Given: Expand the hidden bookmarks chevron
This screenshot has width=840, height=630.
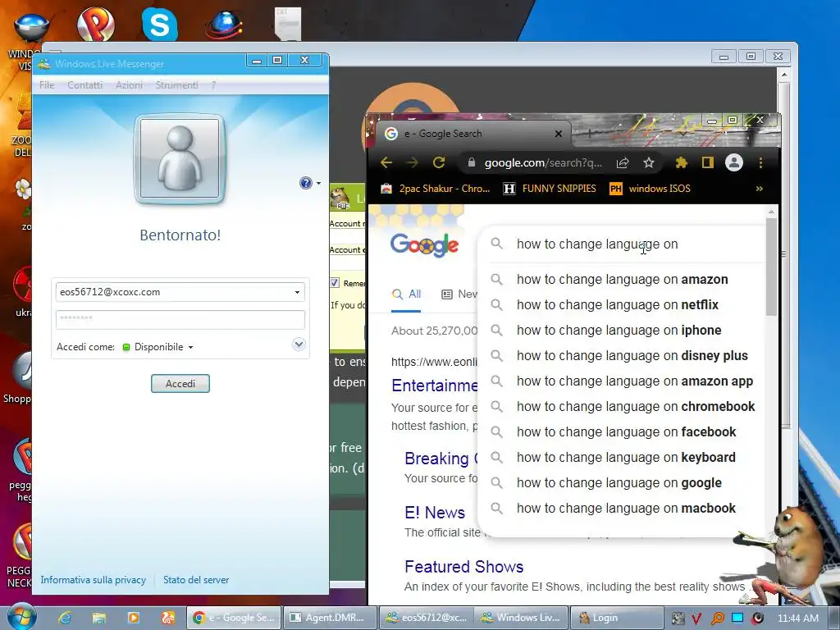Looking at the screenshot, I should 759,189.
